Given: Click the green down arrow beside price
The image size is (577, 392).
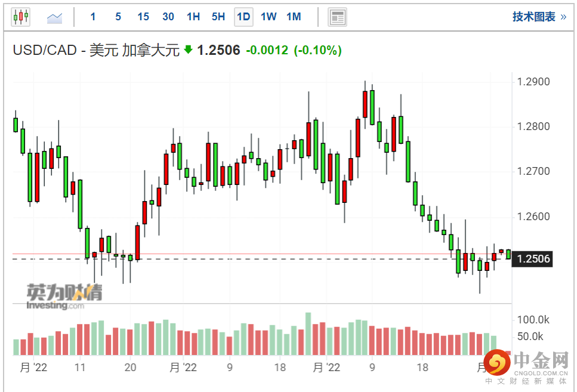Looking at the screenshot, I should point(189,50).
